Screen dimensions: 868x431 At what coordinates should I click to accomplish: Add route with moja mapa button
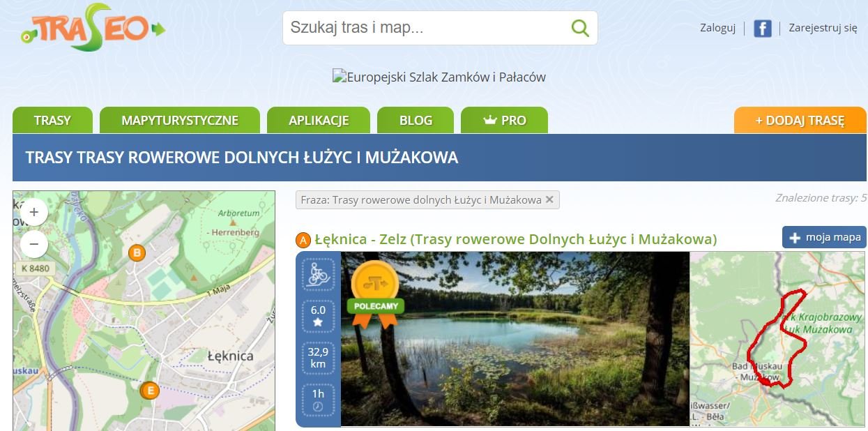(824, 237)
